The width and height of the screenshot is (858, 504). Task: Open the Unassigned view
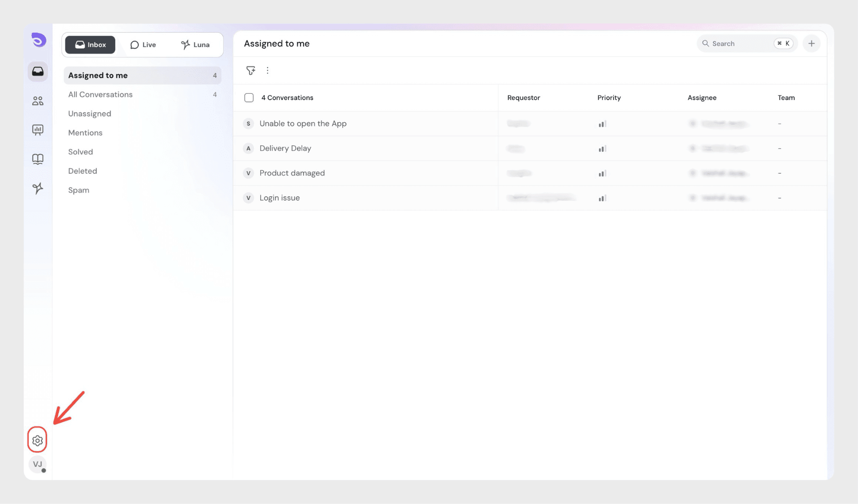(90, 114)
